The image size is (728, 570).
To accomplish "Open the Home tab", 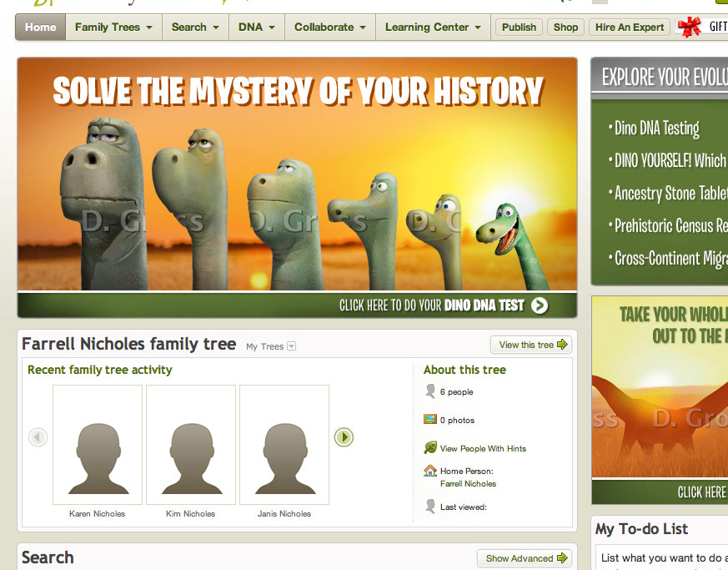I will tap(40, 27).
